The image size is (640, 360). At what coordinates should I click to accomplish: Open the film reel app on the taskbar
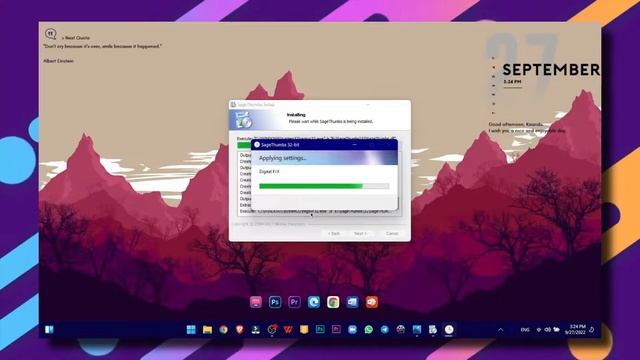point(401,329)
